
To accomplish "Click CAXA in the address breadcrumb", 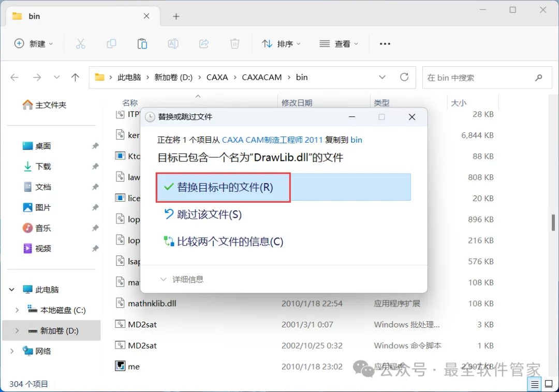I will [217, 77].
